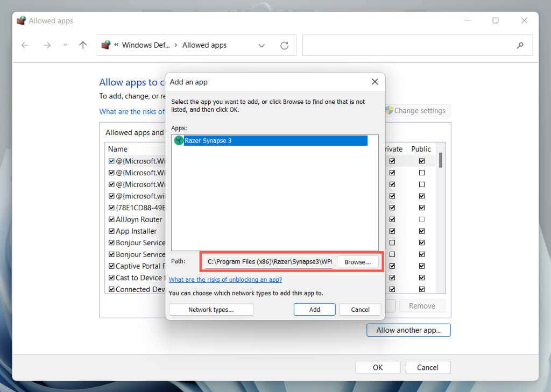This screenshot has width=551, height=392.
Task: Toggle Connected Dev name checkbox
Action: [x=111, y=289]
